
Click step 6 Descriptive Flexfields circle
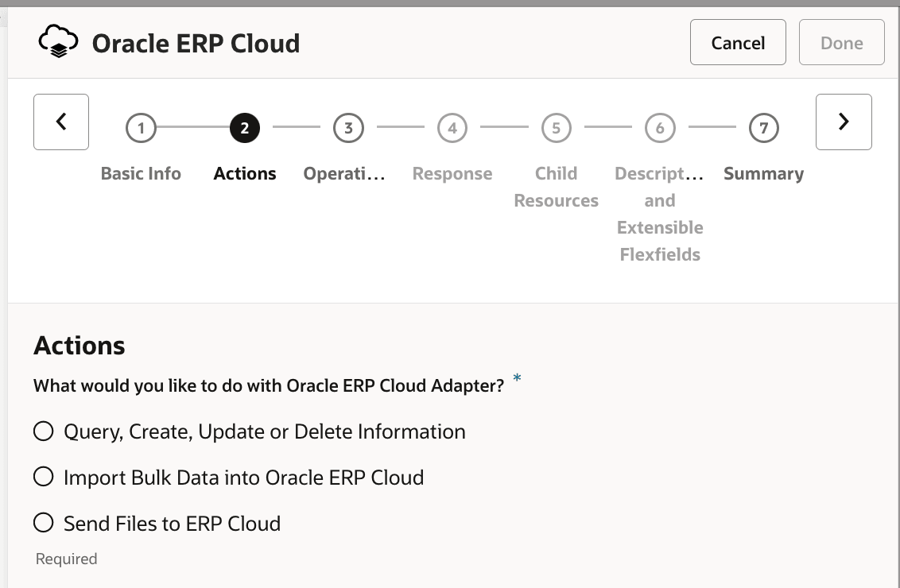[660, 127]
